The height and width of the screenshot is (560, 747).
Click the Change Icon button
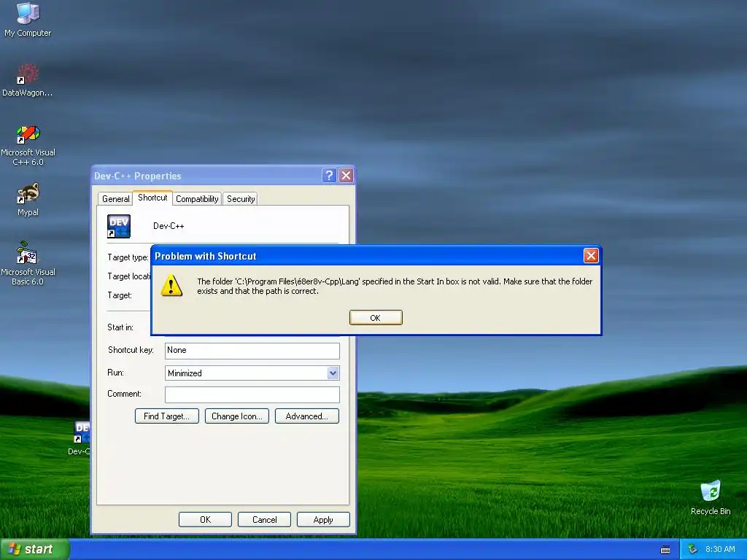click(x=237, y=416)
